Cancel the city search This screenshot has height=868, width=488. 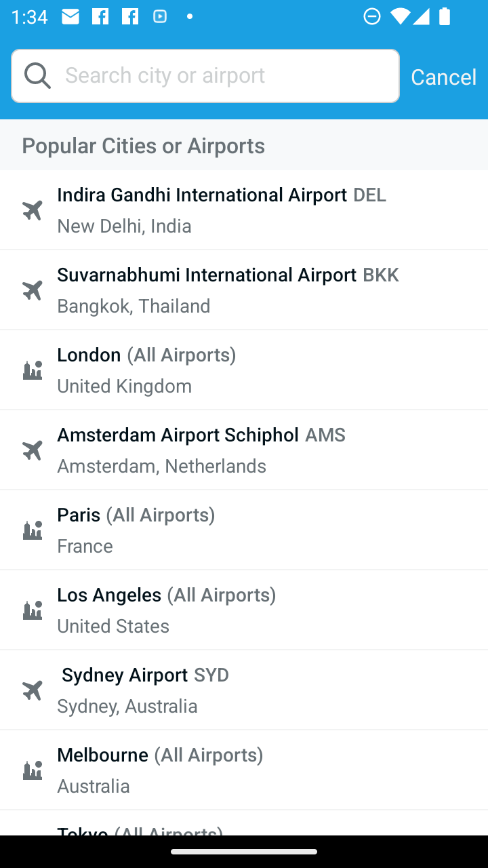pyautogui.click(x=443, y=77)
